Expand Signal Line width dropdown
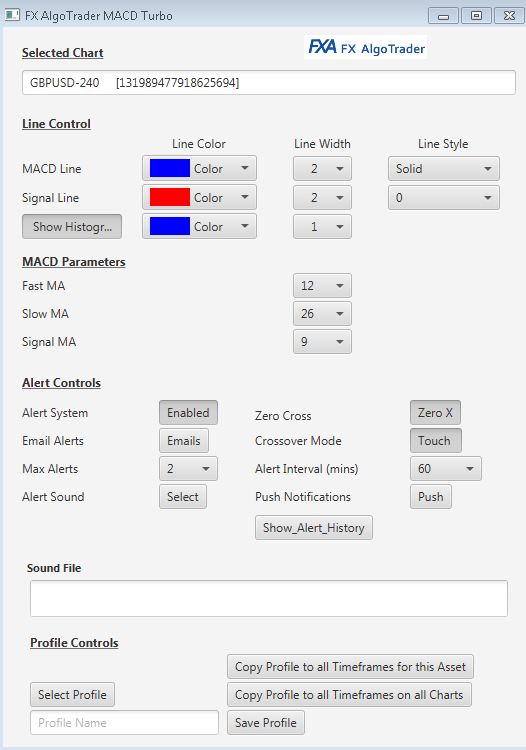Screen dimensions: 526x750 [322, 198]
